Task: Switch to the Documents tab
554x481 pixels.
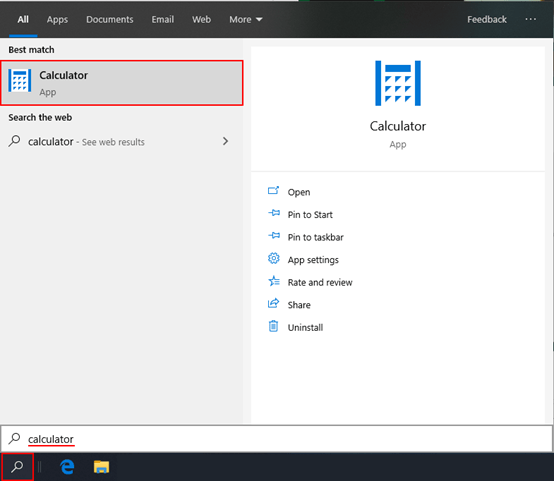Action: (110, 19)
